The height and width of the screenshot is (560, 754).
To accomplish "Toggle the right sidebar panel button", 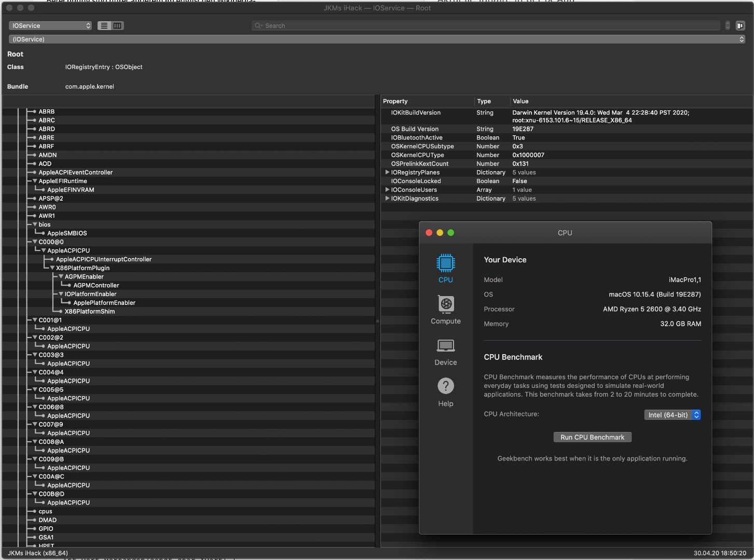I will [740, 25].
